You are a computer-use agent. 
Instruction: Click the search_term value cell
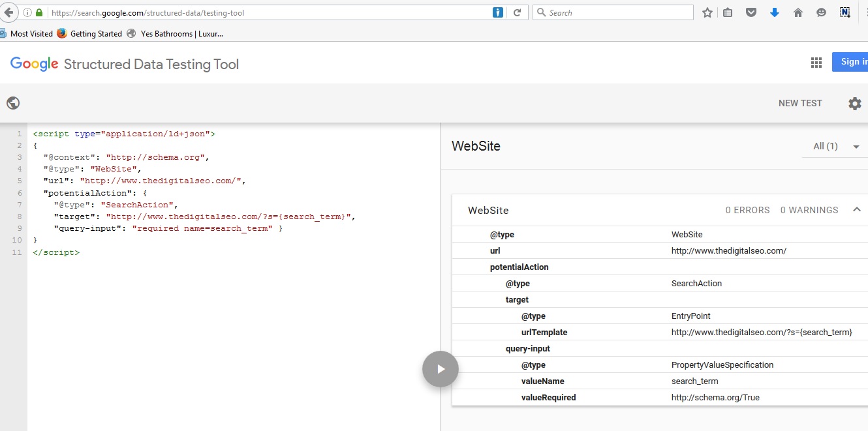click(x=695, y=381)
